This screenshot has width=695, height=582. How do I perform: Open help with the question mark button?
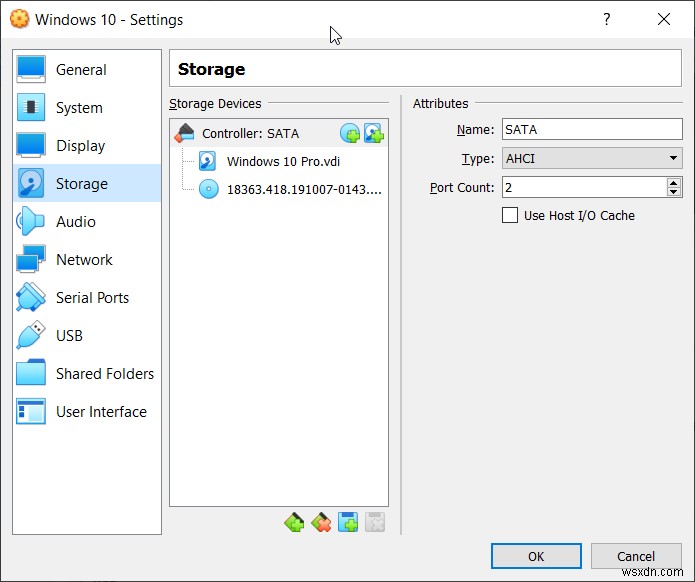[x=607, y=19]
